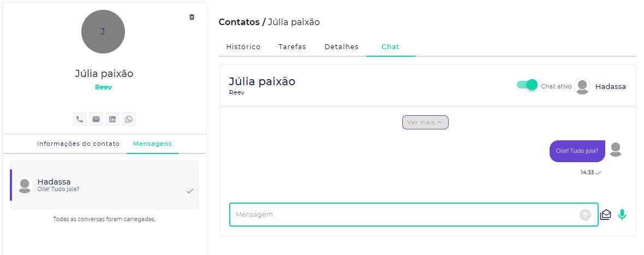Open the LinkedIn profile icon
The width and height of the screenshot is (644, 255).
pyautogui.click(x=112, y=119)
